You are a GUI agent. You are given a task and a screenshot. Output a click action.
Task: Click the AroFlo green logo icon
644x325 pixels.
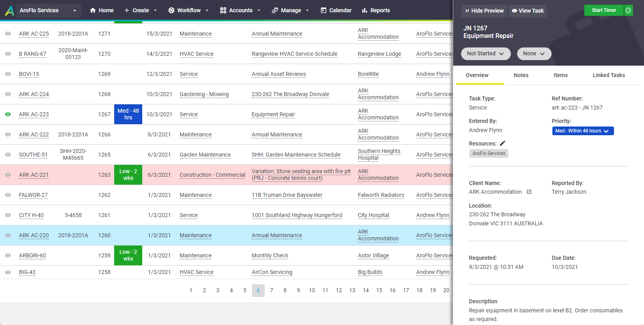9,10
